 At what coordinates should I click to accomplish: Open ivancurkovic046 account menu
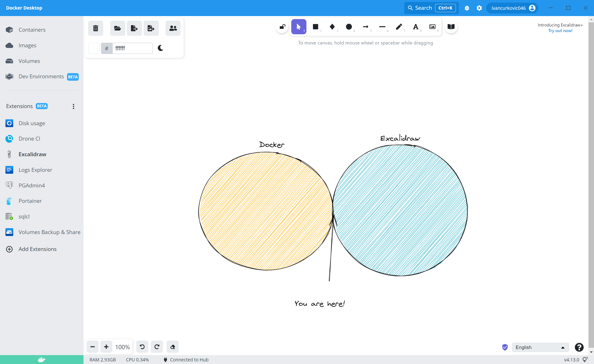point(512,8)
